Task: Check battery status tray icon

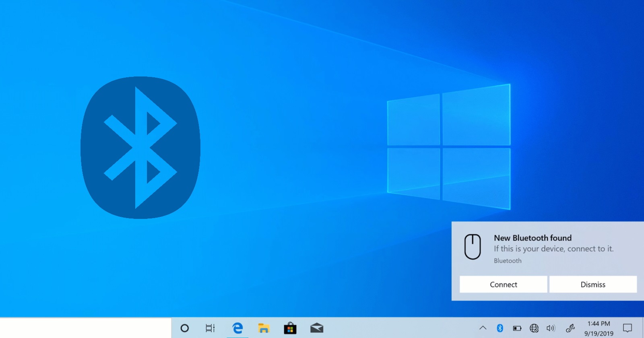Action: 517,328
